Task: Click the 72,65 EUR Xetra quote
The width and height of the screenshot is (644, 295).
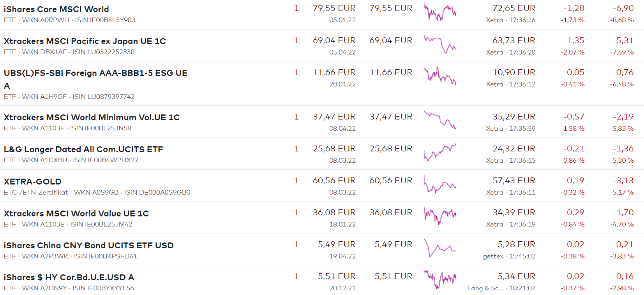Action: [x=514, y=8]
